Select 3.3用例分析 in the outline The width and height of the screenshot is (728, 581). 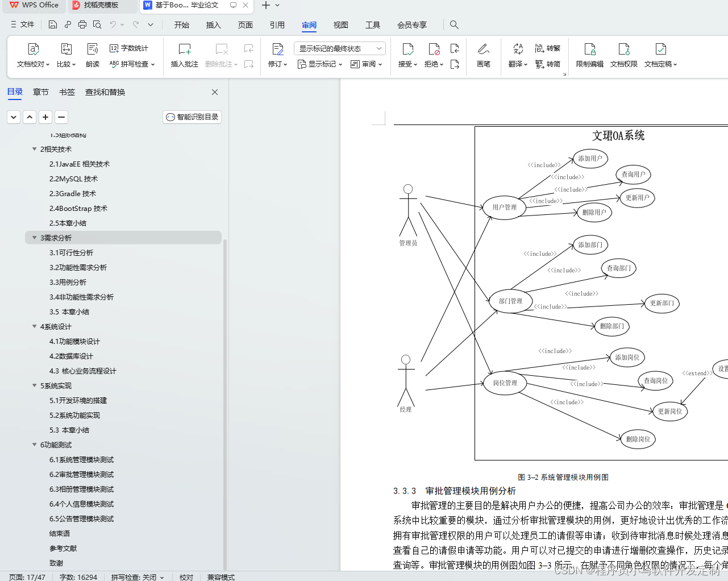pos(69,282)
